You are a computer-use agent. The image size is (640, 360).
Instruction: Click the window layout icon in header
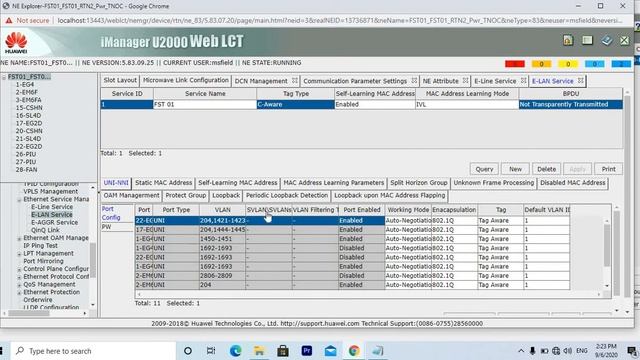[x=587, y=40]
